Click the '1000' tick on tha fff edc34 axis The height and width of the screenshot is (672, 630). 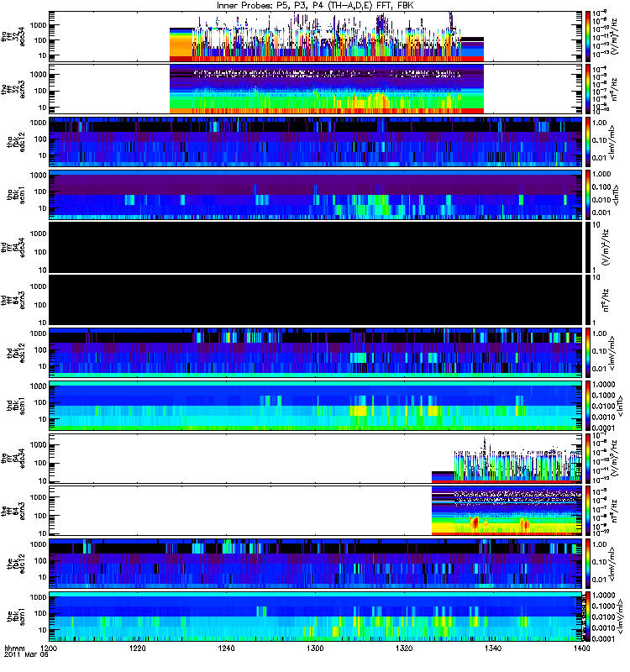point(39,25)
